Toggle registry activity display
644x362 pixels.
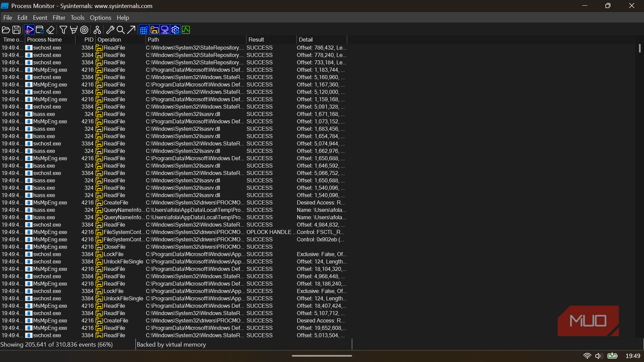143,30
